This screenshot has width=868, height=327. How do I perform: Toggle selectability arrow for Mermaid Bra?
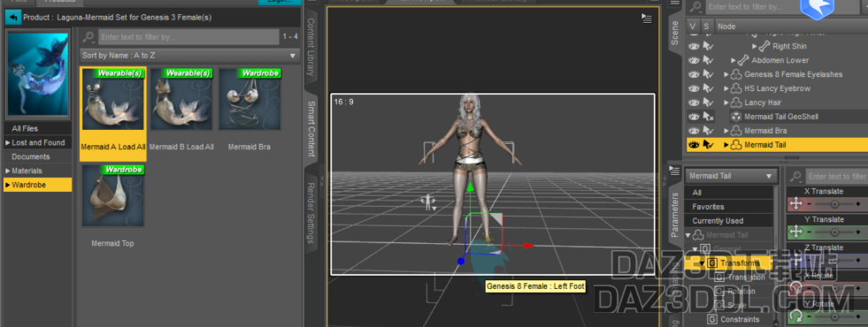click(708, 131)
